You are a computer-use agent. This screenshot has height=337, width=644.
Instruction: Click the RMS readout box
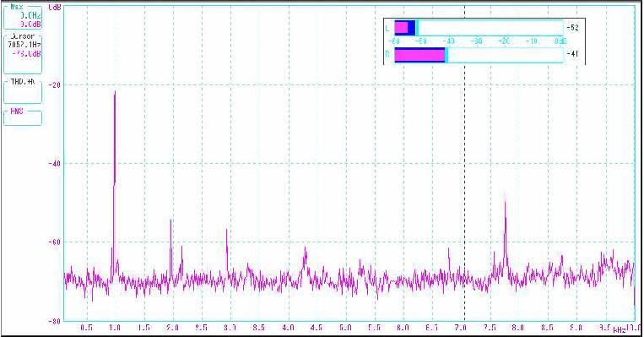[x=23, y=117]
